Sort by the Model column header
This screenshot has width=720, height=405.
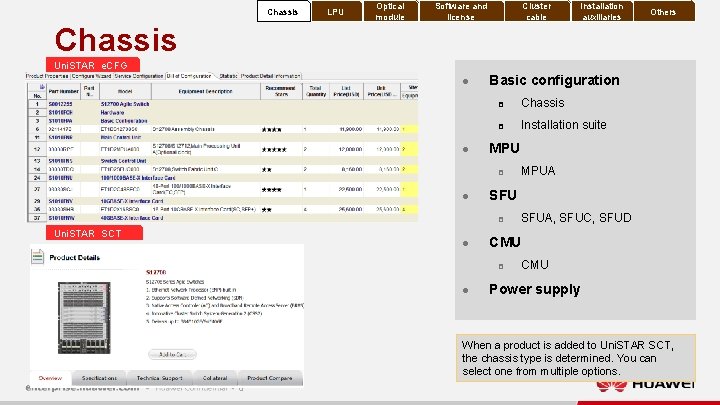coord(125,91)
